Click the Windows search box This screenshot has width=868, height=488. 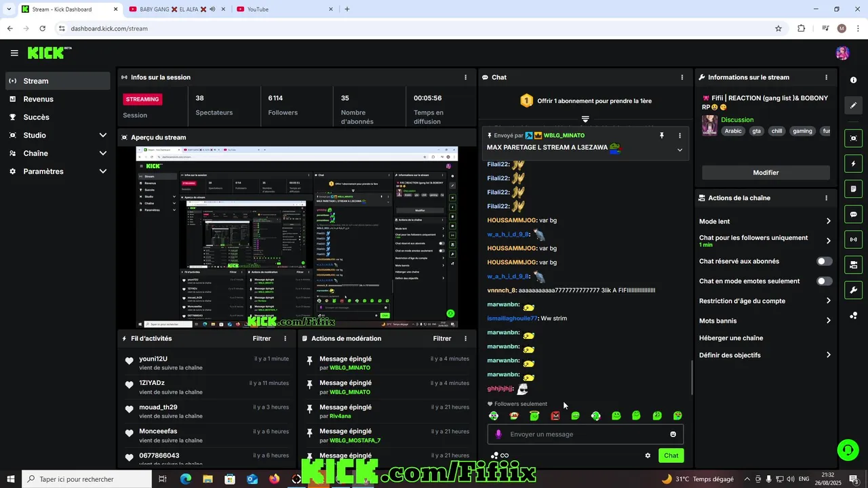coord(86,479)
